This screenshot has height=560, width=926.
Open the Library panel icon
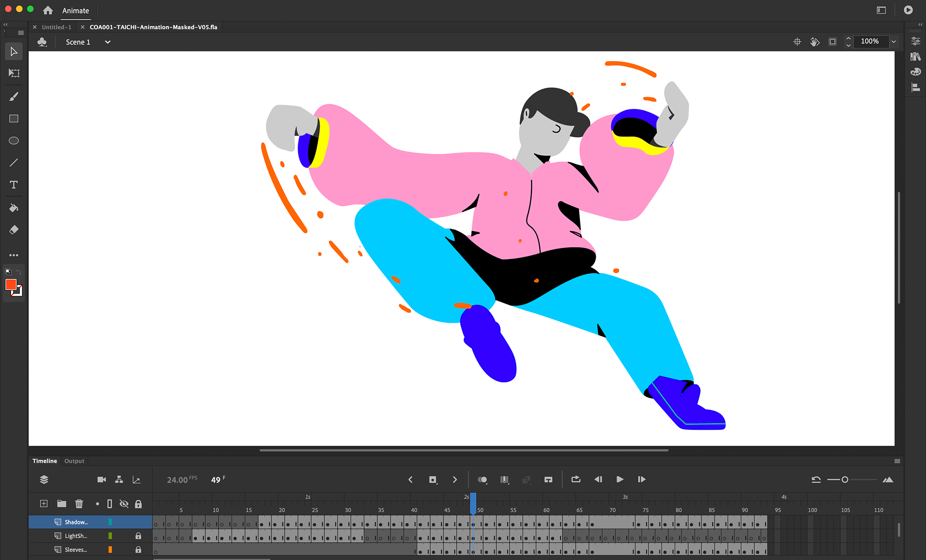[915, 57]
